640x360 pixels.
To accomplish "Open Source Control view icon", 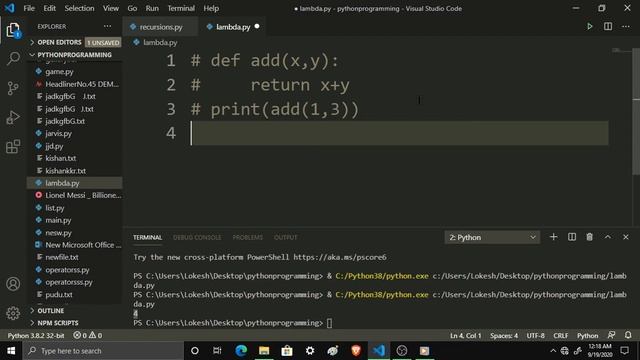I will [x=13, y=88].
